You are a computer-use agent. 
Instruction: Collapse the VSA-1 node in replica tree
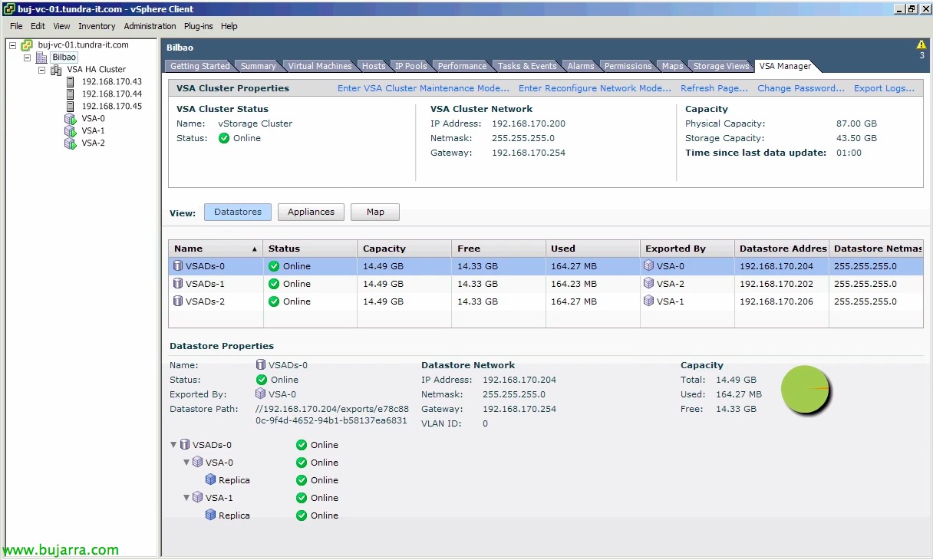[186, 498]
